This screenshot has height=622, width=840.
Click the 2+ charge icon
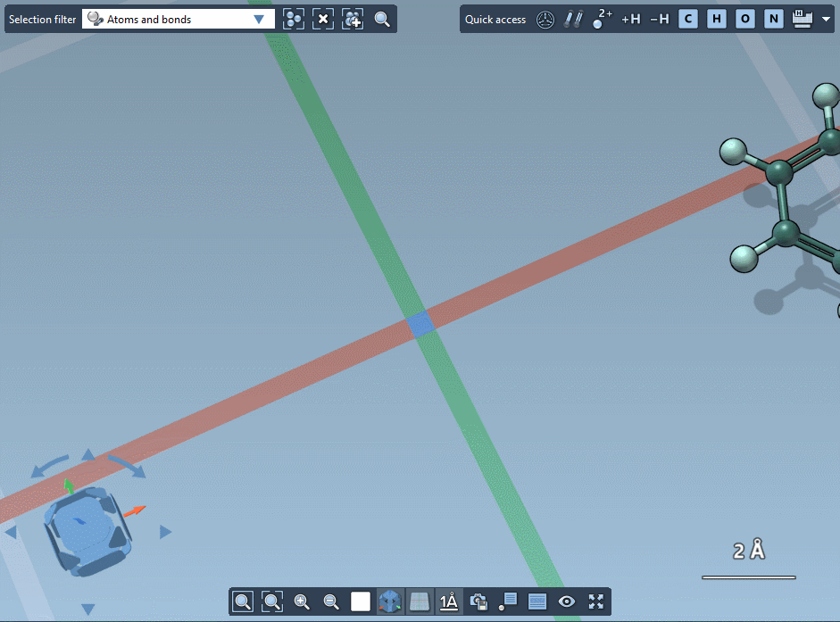(x=603, y=19)
